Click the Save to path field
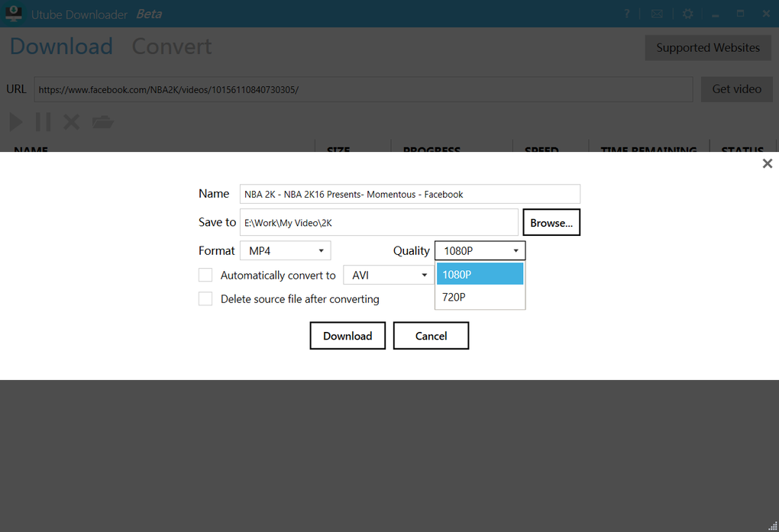This screenshot has width=779, height=532. 379,223
